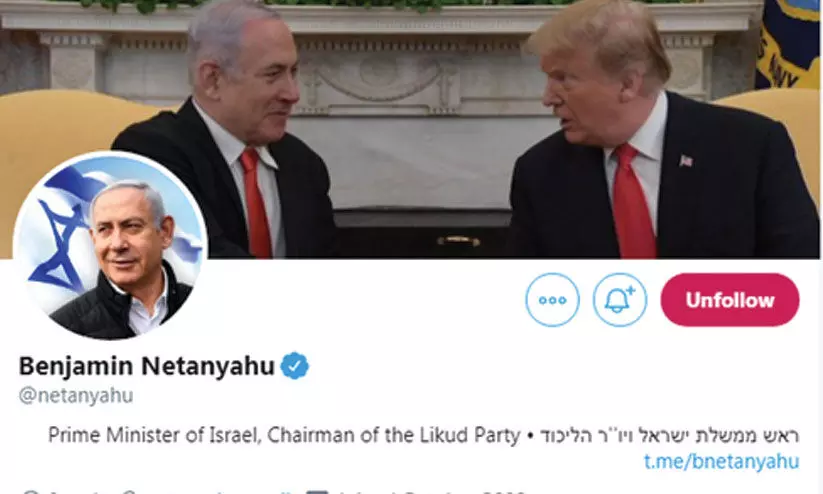This screenshot has height=494, width=823.
Task: Click the plus sign on the bell icon
Action: [x=630, y=290]
